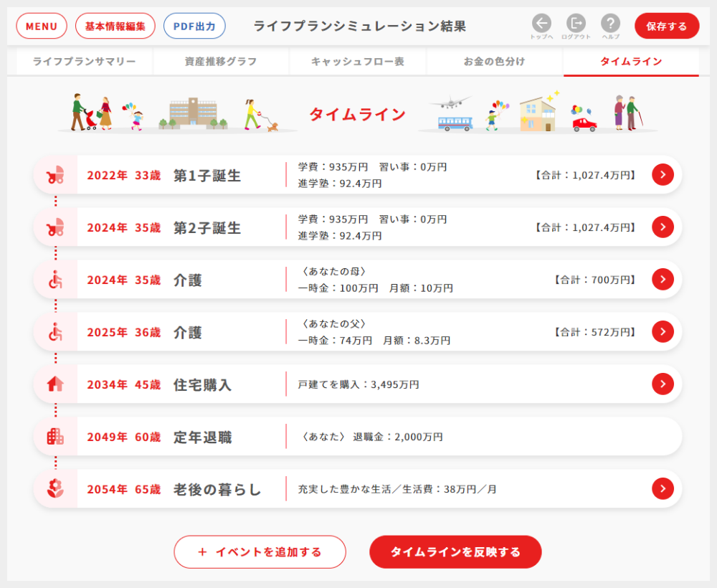
Task: Click the wheelchair icon for 2024年 介護
Action: 55,280
